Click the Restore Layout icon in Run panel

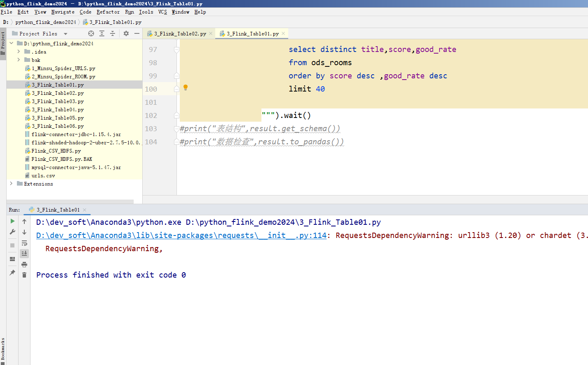[12, 259]
